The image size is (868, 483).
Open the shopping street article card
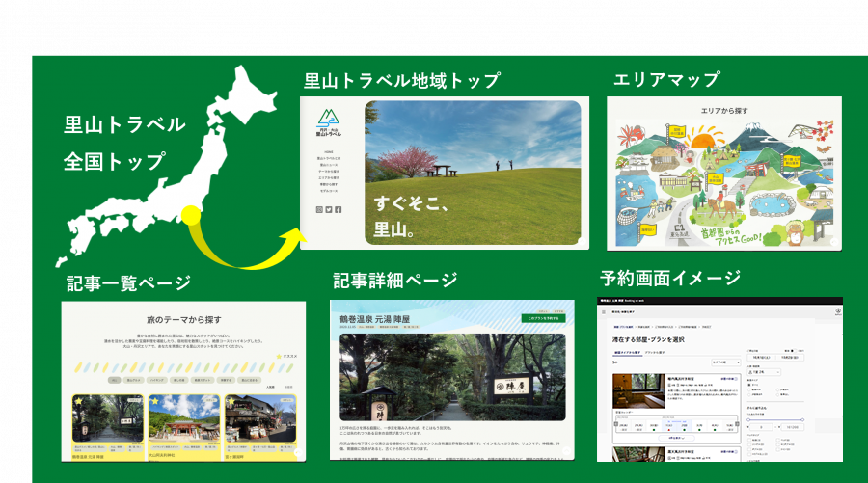click(x=260, y=427)
